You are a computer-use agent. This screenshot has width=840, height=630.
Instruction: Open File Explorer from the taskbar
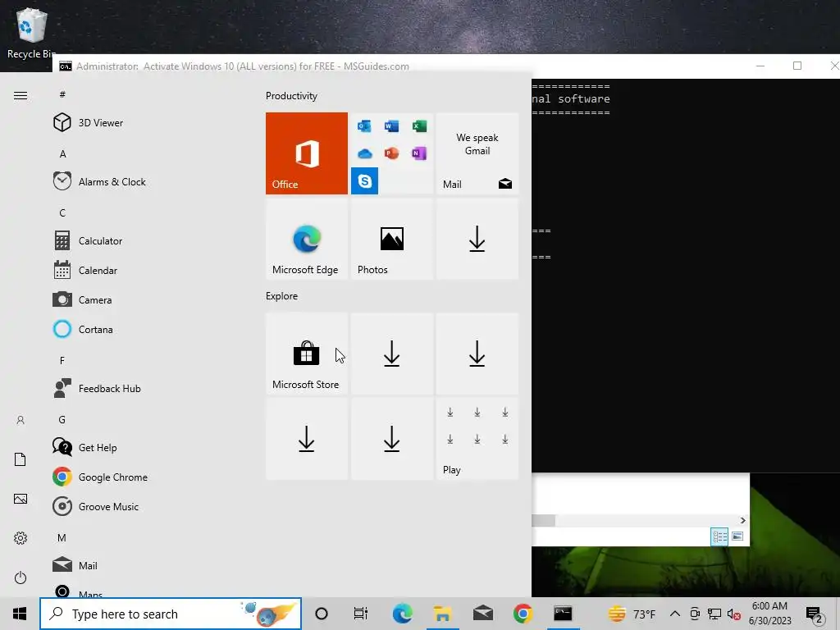(442, 614)
